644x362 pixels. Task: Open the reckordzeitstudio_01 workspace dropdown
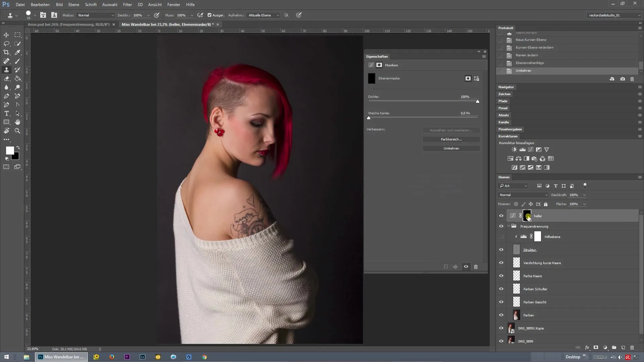(x=614, y=15)
